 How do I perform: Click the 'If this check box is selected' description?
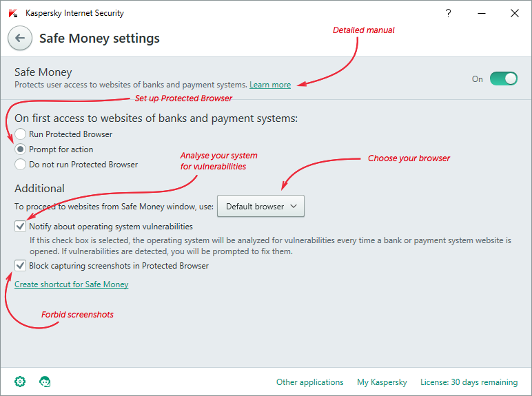tap(270, 246)
